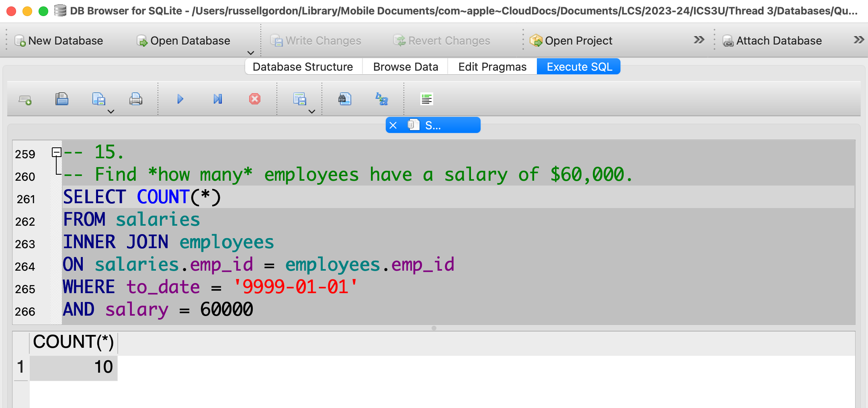Open the Find and Replace icon
This screenshot has height=408, width=868.
(381, 99)
